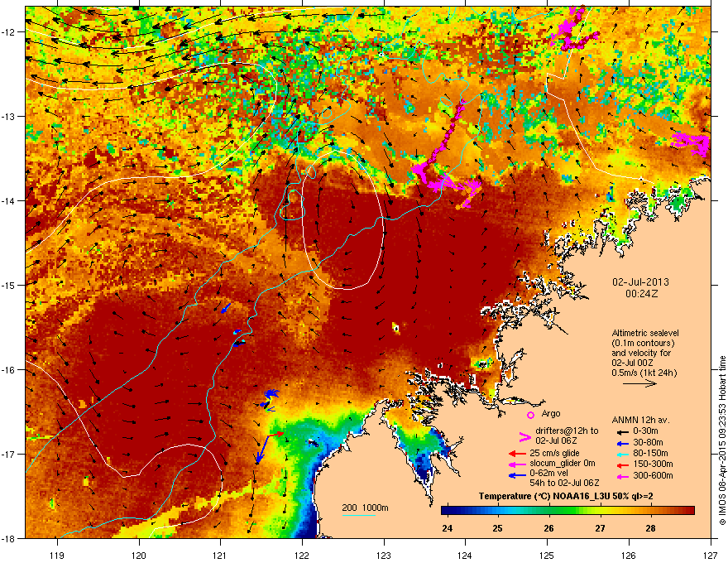The height and width of the screenshot is (563, 728).
Task: Click the colorbar tick label '25'
Action: [498, 528]
